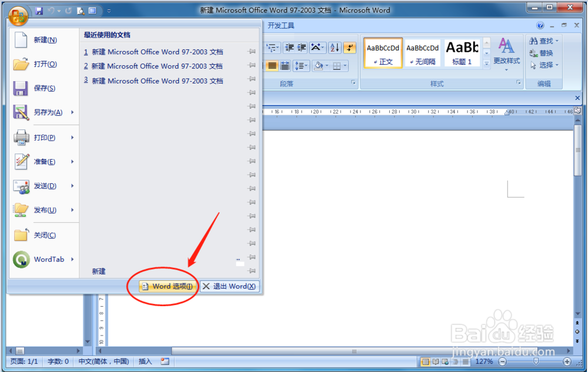The image size is (588, 372).
Task: Click the macro recording icon in status bar
Action: point(165,361)
